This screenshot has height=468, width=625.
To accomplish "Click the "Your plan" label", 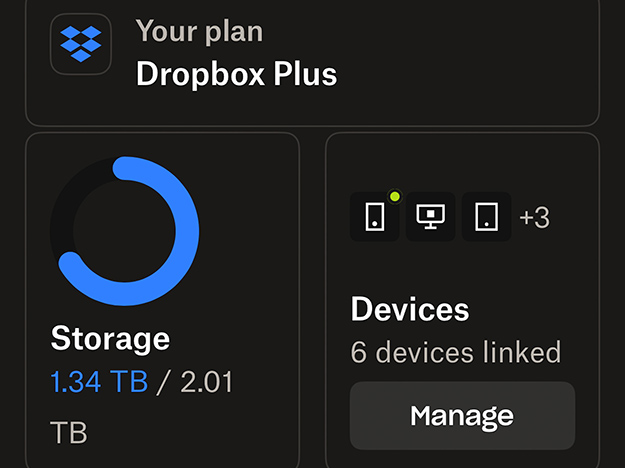I will [200, 31].
